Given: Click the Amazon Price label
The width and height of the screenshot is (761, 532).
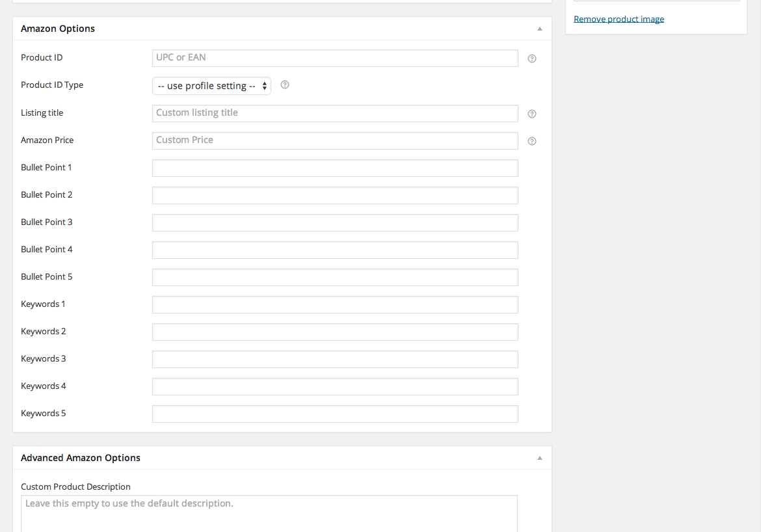Looking at the screenshot, I should [47, 140].
